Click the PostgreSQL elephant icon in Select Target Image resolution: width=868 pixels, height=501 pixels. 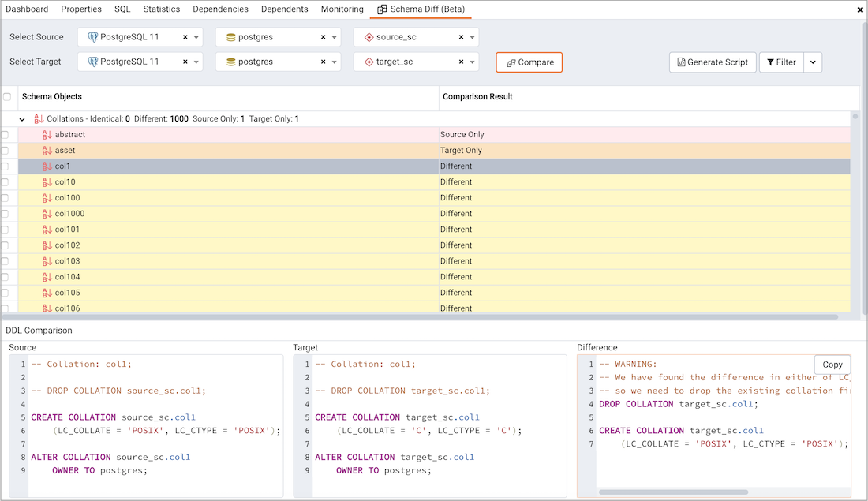(93, 62)
